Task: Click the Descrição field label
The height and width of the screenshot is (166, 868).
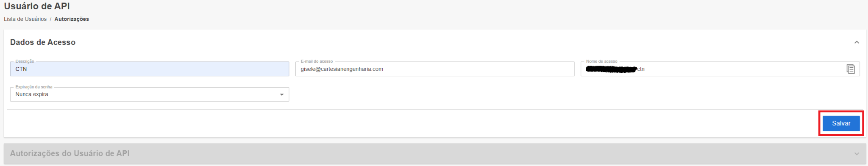Action: click(x=25, y=61)
